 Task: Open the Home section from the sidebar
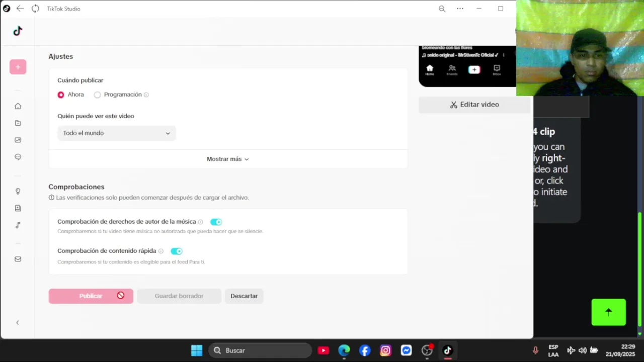[x=18, y=106]
